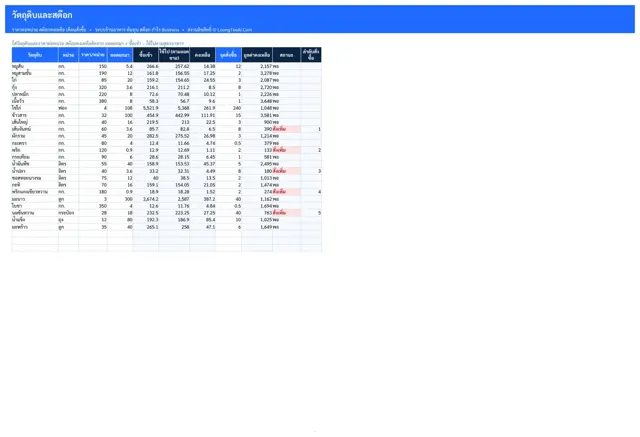Select the หน่วย column header
This screenshot has height=437, width=640.
tap(68, 55)
